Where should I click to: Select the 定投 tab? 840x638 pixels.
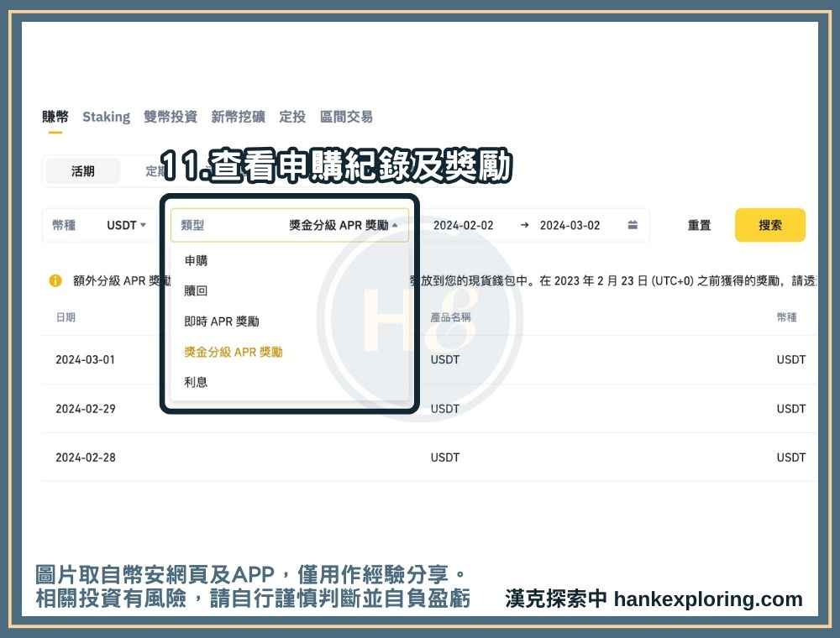click(x=292, y=117)
